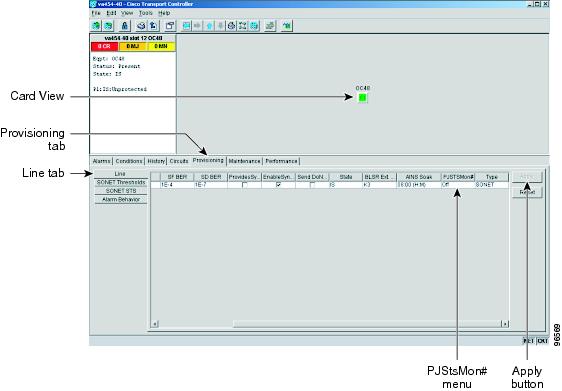Image resolution: width=562 pixels, height=391 pixels.
Task: Click the printer toolbar icon
Action: [141, 25]
